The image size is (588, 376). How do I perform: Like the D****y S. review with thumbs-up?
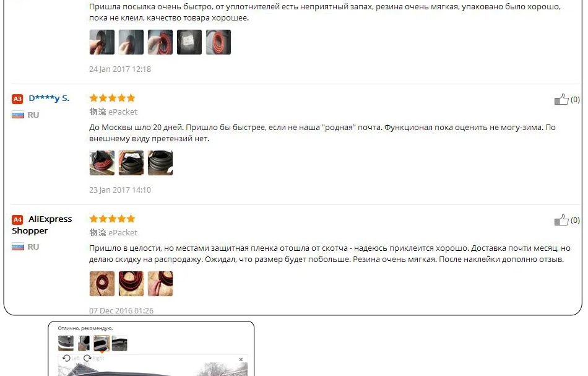pos(561,100)
